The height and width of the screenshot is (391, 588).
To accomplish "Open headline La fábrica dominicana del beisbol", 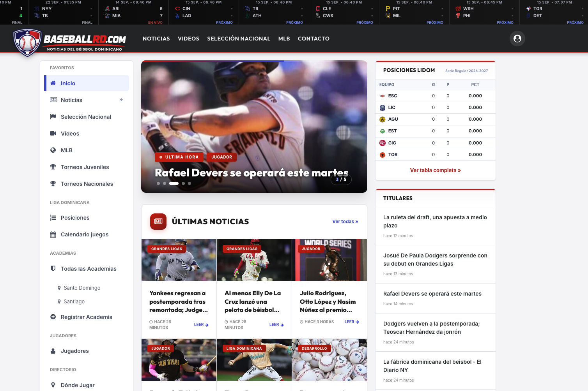I will pyautogui.click(x=432, y=366).
